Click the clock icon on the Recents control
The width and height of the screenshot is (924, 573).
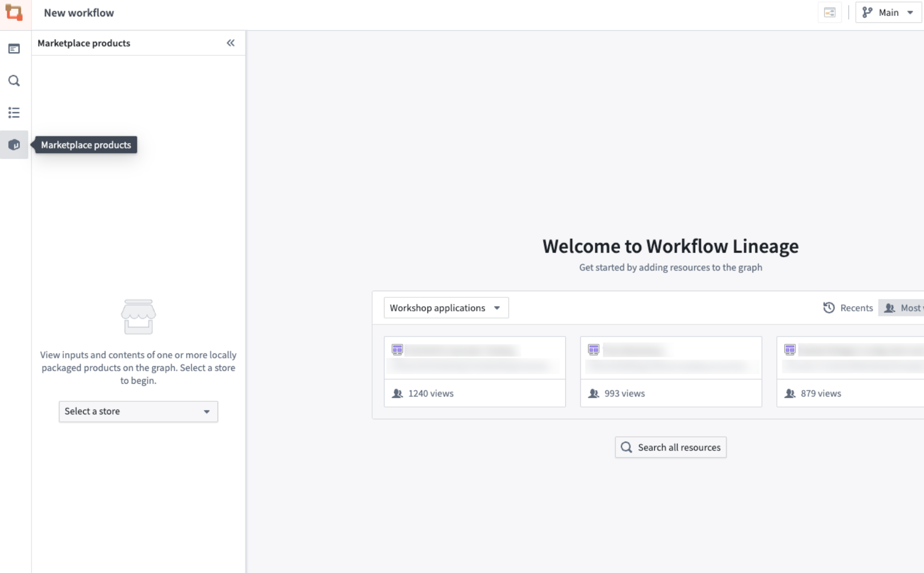click(829, 308)
